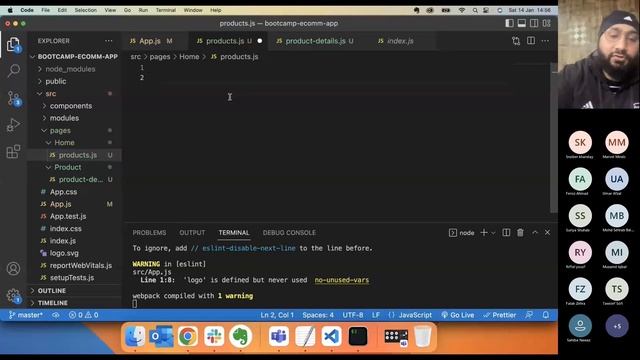Click Explorer more actions ellipsis
This screenshot has width=640, height=360.
pyautogui.click(x=109, y=41)
